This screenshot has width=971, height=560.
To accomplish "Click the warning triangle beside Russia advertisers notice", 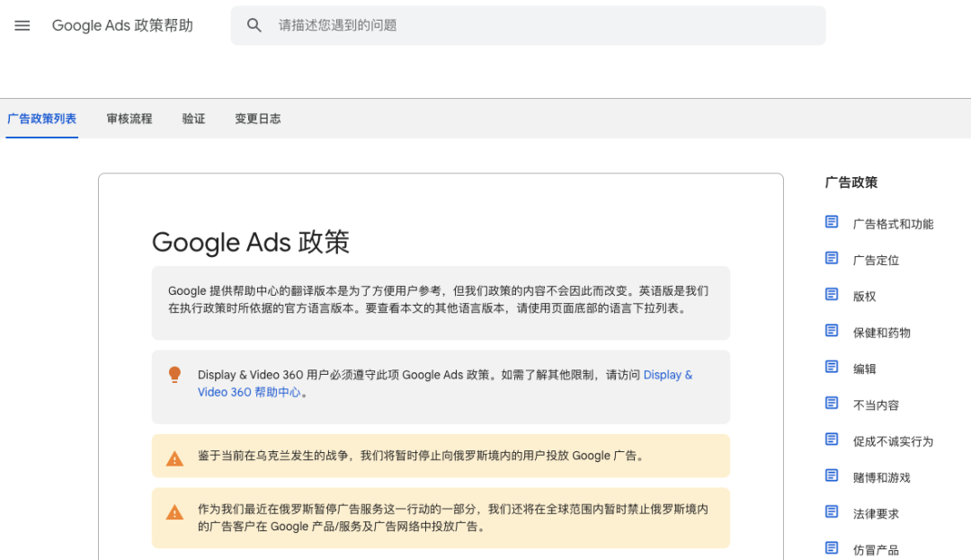I will (x=174, y=512).
